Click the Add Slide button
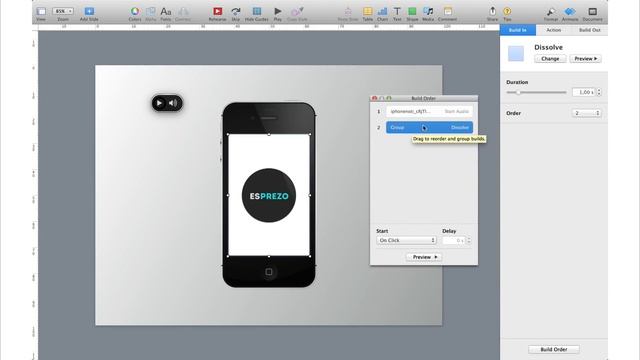 coord(89,13)
